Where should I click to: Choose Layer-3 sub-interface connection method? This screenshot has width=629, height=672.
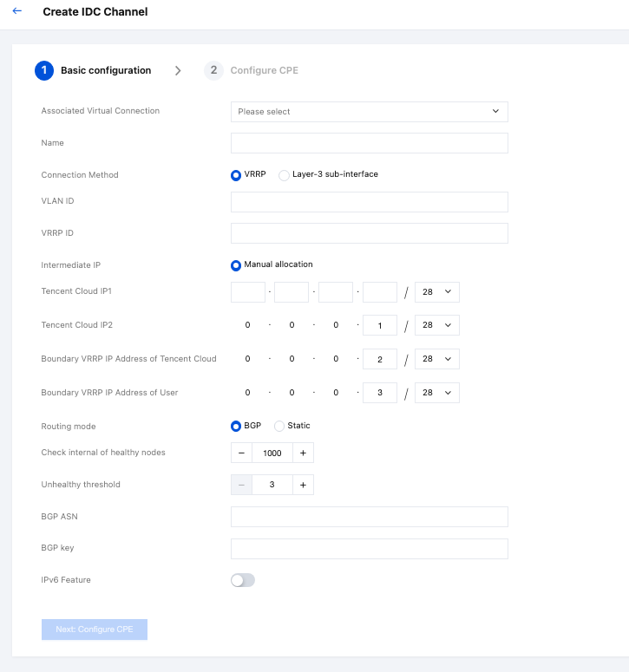coord(284,174)
